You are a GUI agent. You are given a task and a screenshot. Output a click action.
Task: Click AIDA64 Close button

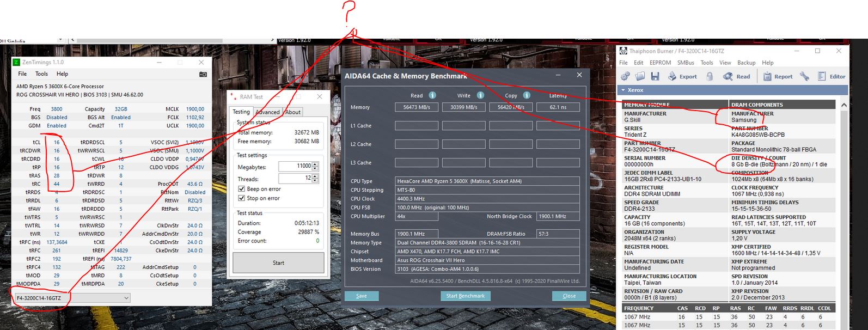pos(569,296)
